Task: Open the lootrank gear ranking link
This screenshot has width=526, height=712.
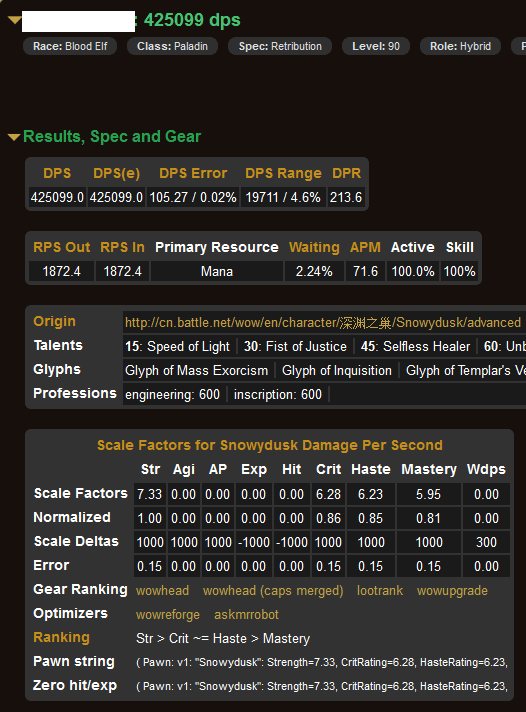Action: 380,590
